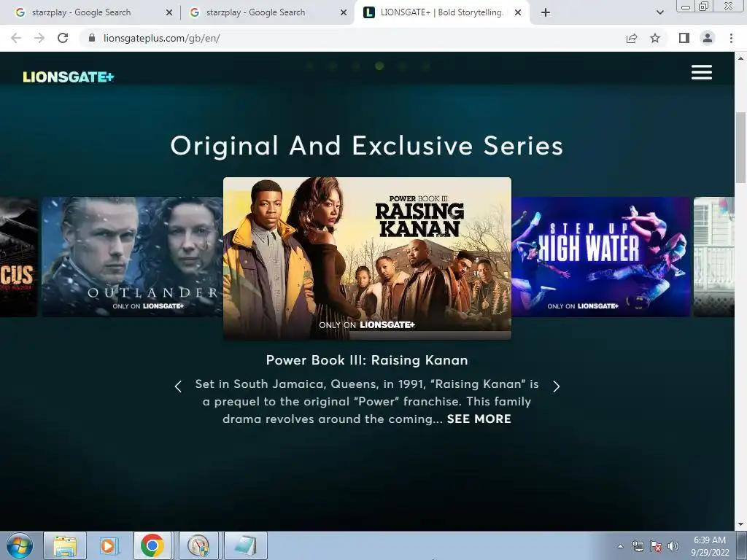Click the Original And Exclusive Series heading
The width and height of the screenshot is (747, 560).
(367, 146)
